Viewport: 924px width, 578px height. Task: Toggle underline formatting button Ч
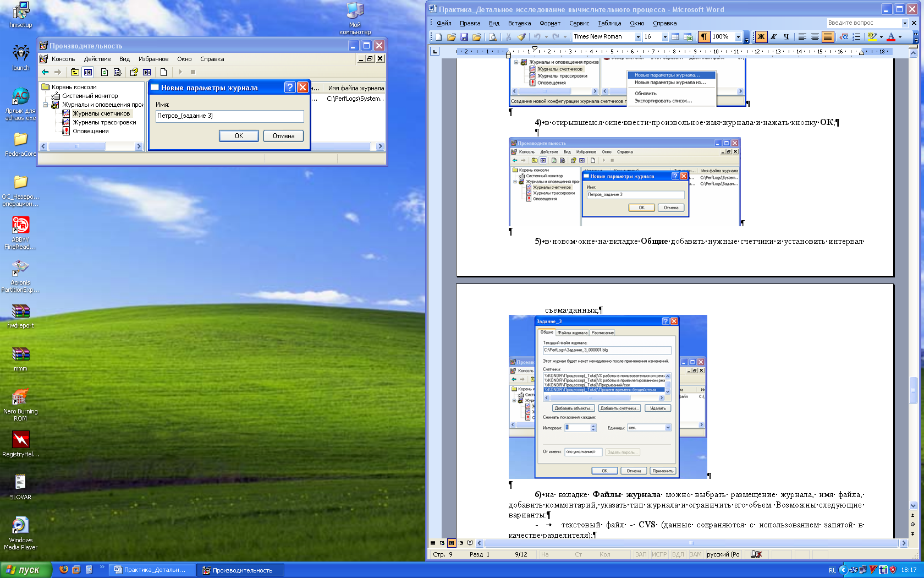click(787, 37)
